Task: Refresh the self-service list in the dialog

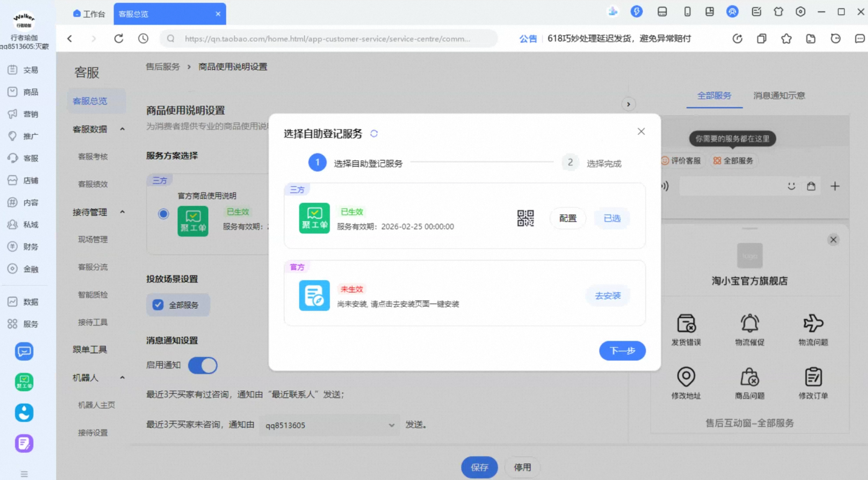Action: click(x=374, y=134)
